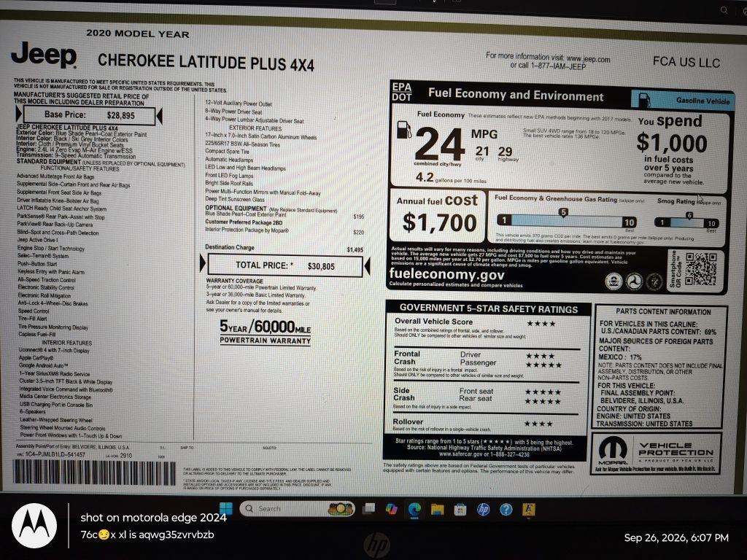
Task: Click the FCA US LLC text
Action: click(x=686, y=63)
